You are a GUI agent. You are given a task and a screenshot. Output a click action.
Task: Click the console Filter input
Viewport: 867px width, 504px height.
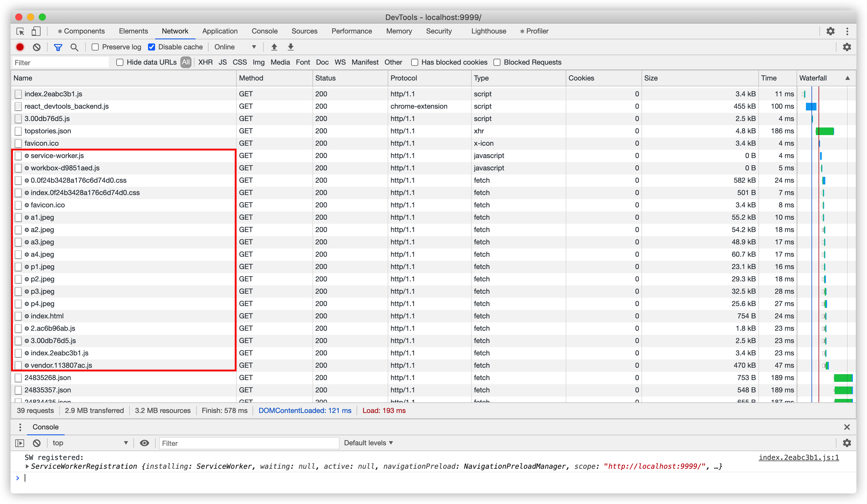(x=248, y=443)
